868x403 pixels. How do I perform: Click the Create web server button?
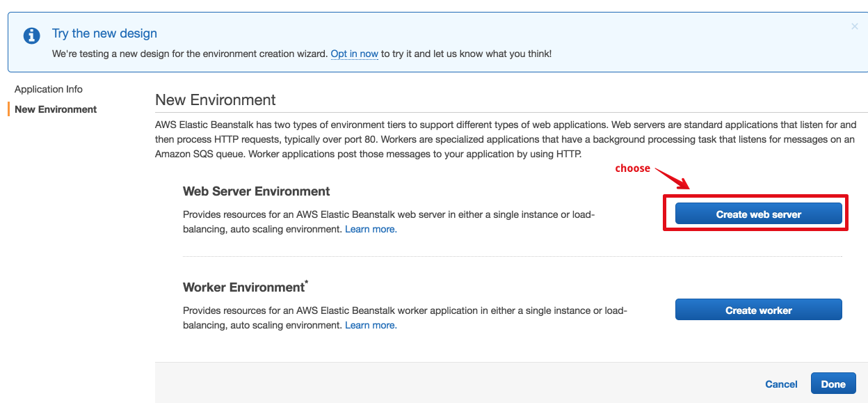759,214
